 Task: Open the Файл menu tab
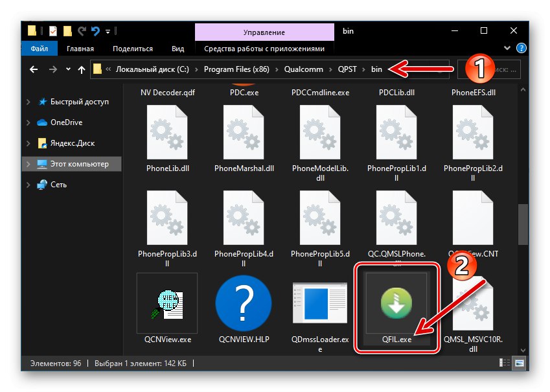(40, 49)
